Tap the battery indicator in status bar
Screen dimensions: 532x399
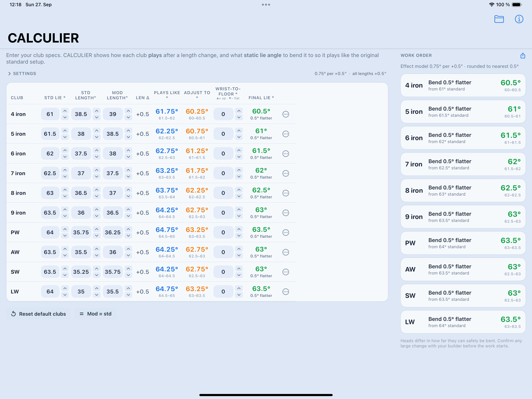pos(517,5)
